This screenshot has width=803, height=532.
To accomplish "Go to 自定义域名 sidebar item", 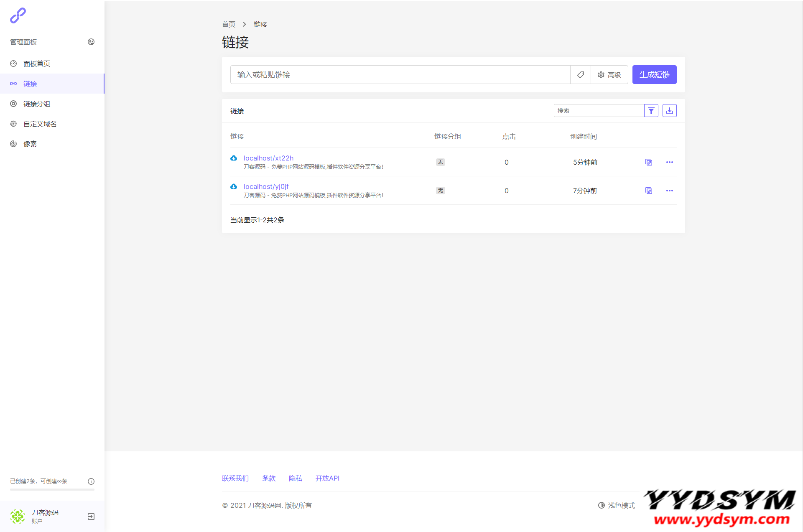I will (x=40, y=124).
